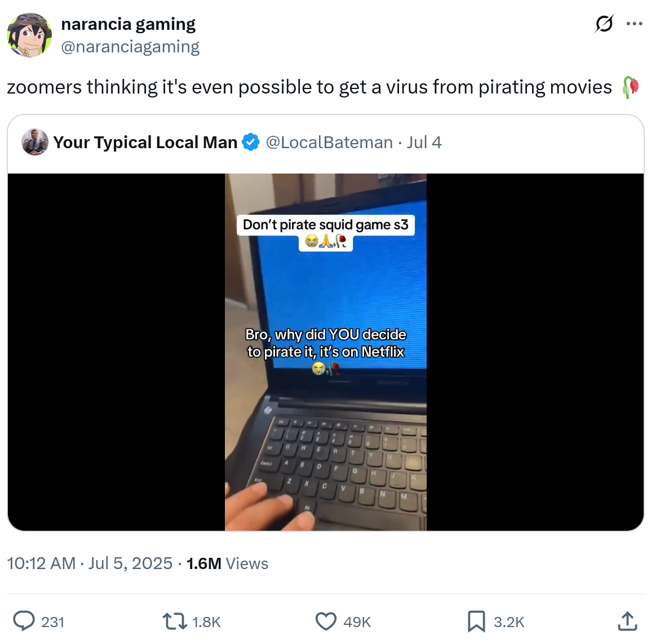Click the reply speech bubble icon
The height and width of the screenshot is (644, 660).
[x=24, y=621]
